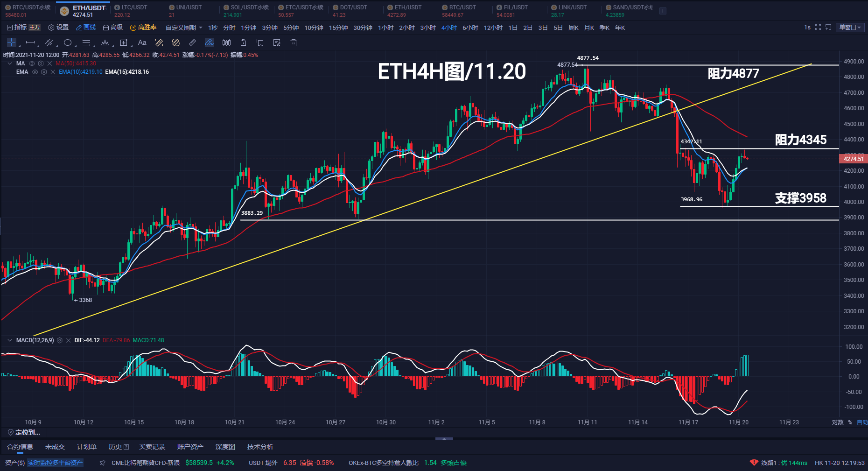Open the 单窗口 window layout dropdown
This screenshot has width=868, height=471.
click(850, 28)
